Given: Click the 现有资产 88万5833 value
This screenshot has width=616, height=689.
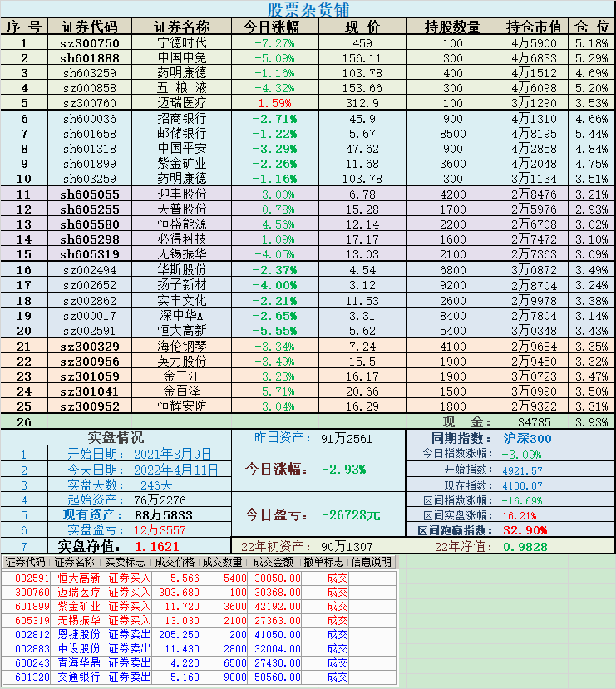Looking at the screenshot, I should tap(164, 515).
